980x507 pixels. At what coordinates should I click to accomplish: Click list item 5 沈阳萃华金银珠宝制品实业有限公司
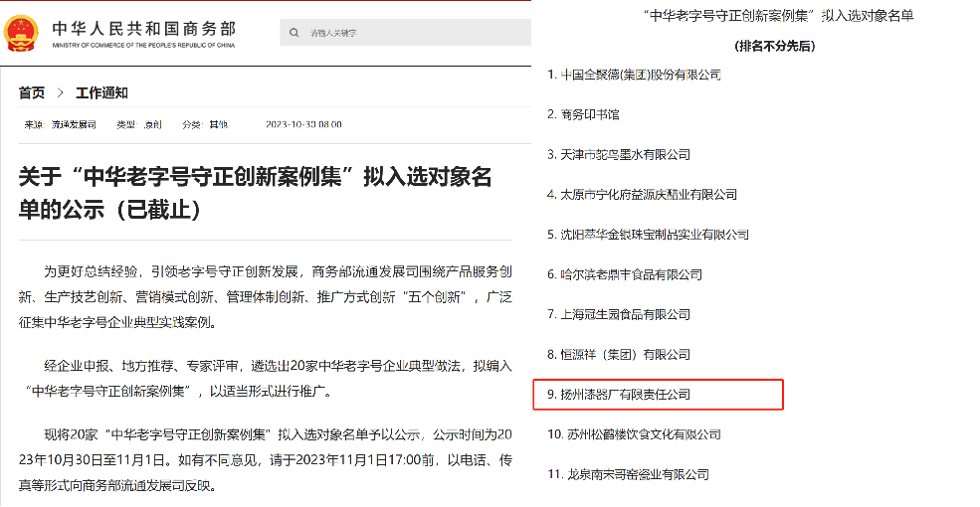(648, 235)
